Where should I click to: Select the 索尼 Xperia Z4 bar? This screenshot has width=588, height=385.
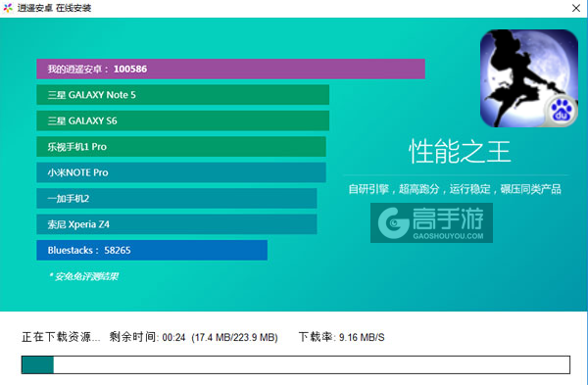tap(176, 224)
